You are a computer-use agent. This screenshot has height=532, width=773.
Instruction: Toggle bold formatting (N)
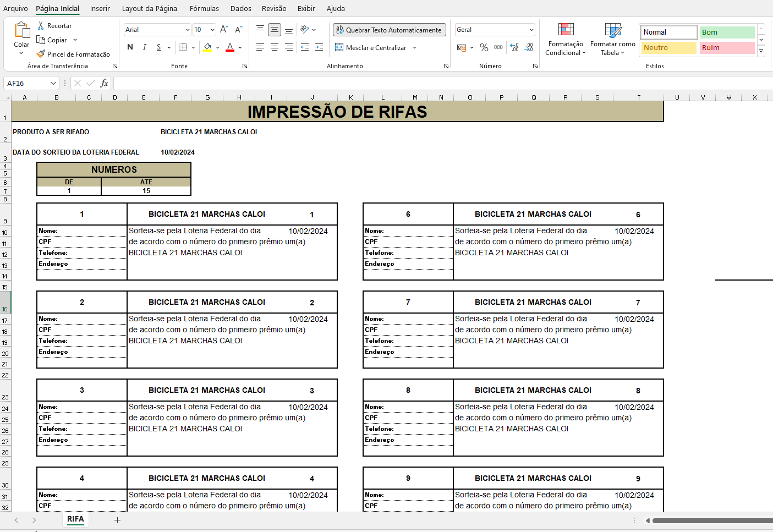point(130,47)
